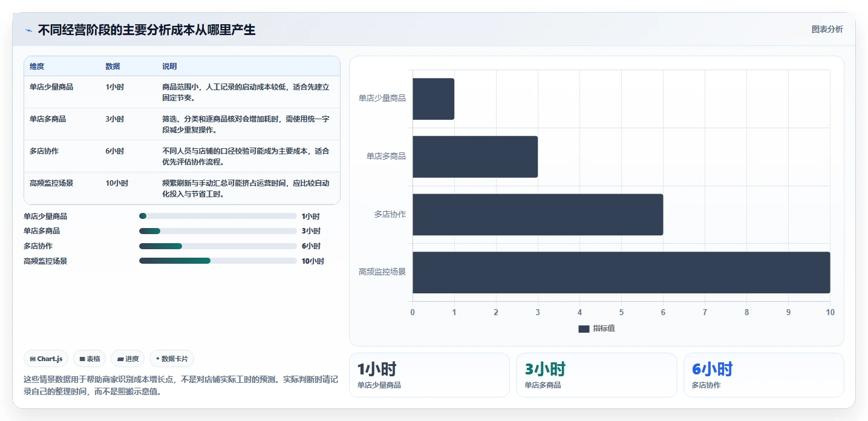This screenshot has height=421, width=868.
Task: Click the 多店协作 progress bar
Action: click(218, 246)
